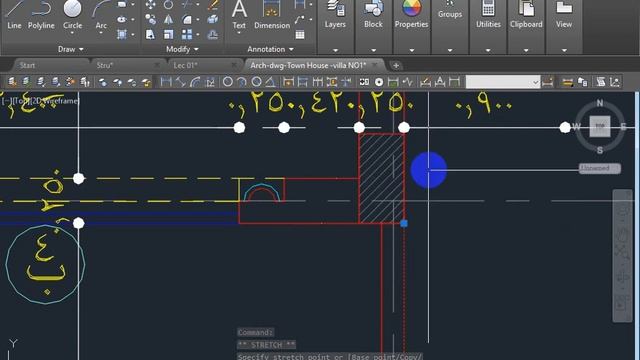Open the Fillet tool dropdown arrow
The width and height of the screenshot is (640, 360).
(198, 19)
